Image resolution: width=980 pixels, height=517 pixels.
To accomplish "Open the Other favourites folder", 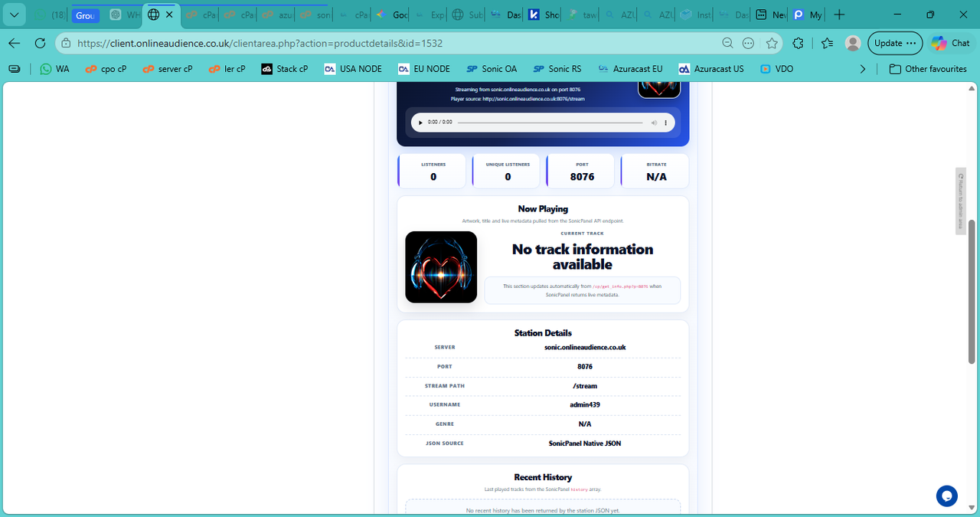I will click(927, 69).
